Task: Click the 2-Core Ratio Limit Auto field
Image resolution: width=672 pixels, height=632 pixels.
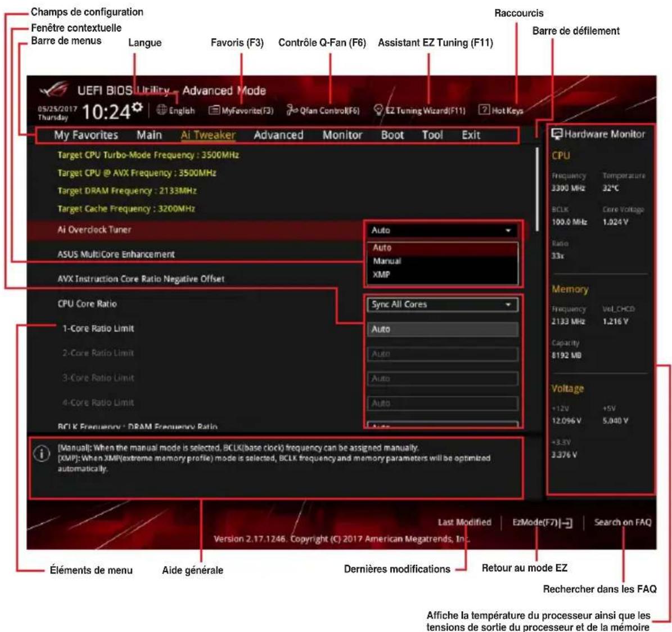Action: coord(443,354)
